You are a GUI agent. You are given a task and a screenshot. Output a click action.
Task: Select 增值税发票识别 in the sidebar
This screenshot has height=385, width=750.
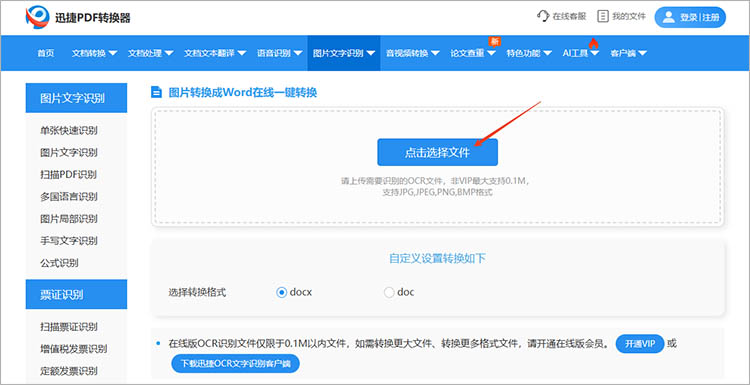(74, 349)
